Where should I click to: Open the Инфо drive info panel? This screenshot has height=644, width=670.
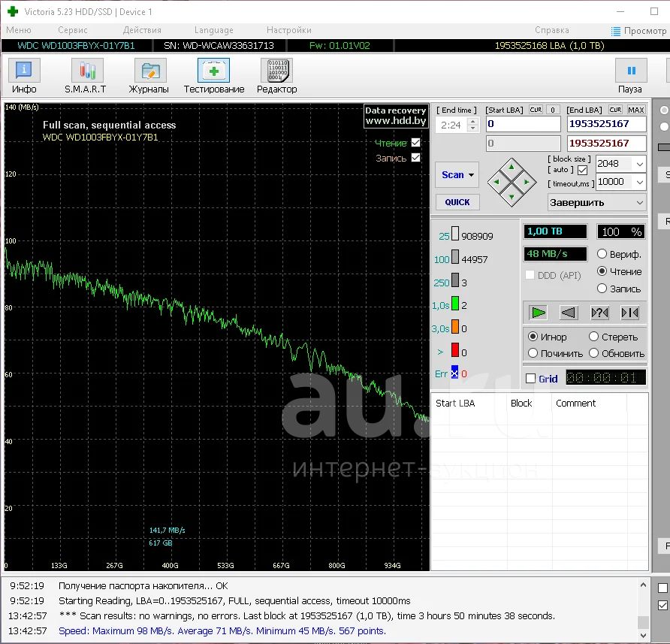pyautogui.click(x=24, y=76)
